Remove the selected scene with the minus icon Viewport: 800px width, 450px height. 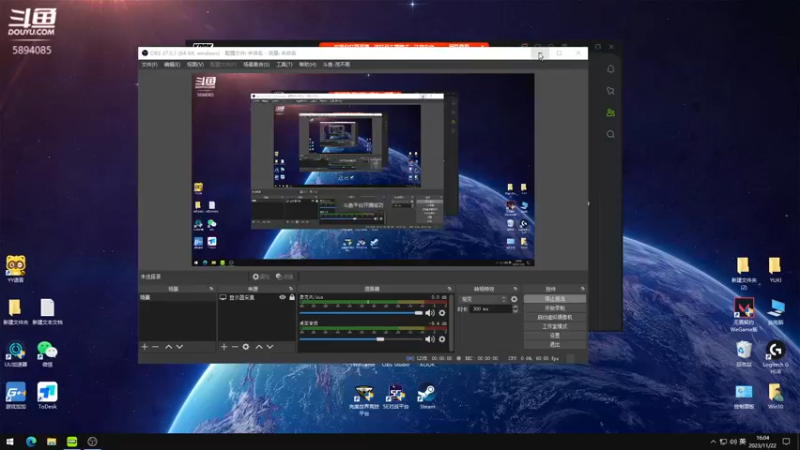coord(156,346)
